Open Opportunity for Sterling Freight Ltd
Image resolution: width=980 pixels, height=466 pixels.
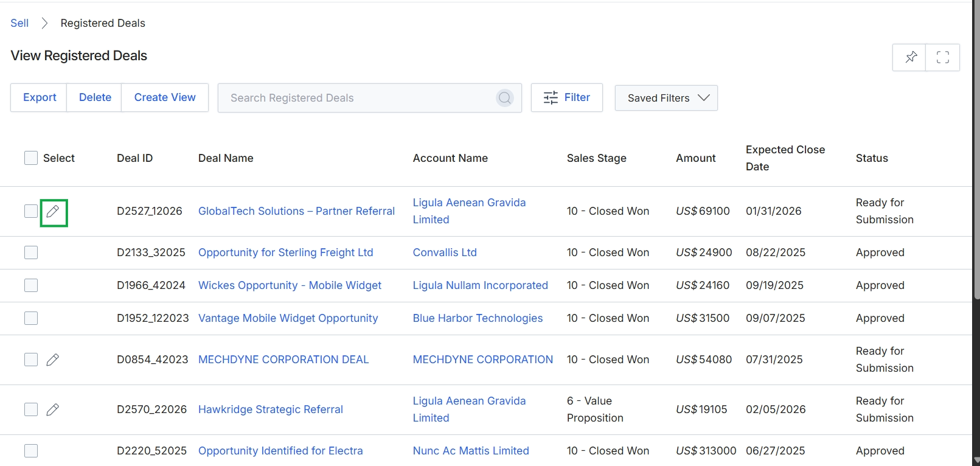click(286, 252)
